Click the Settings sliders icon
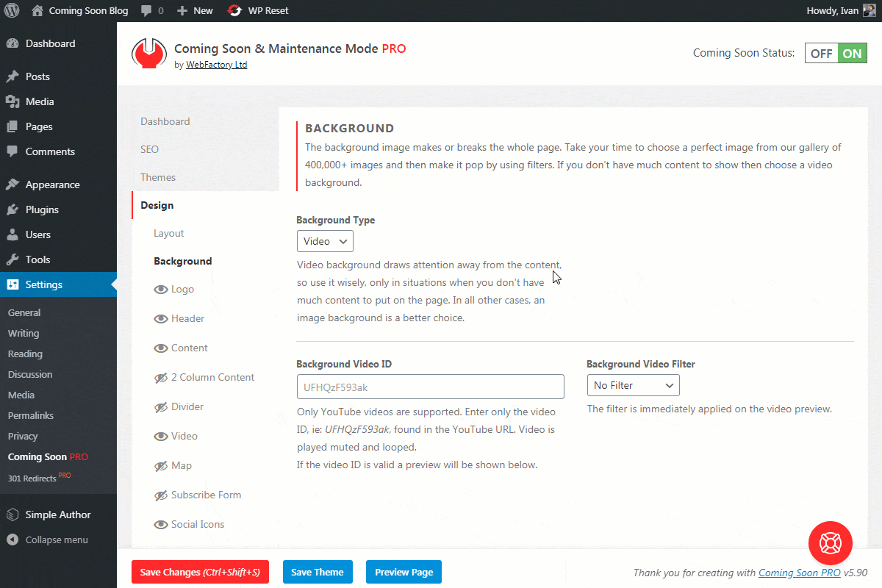The image size is (882, 588). [x=12, y=284]
